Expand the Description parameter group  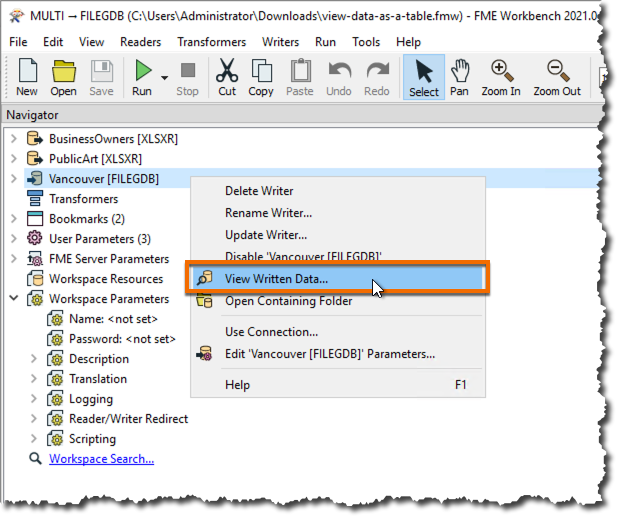click(34, 358)
